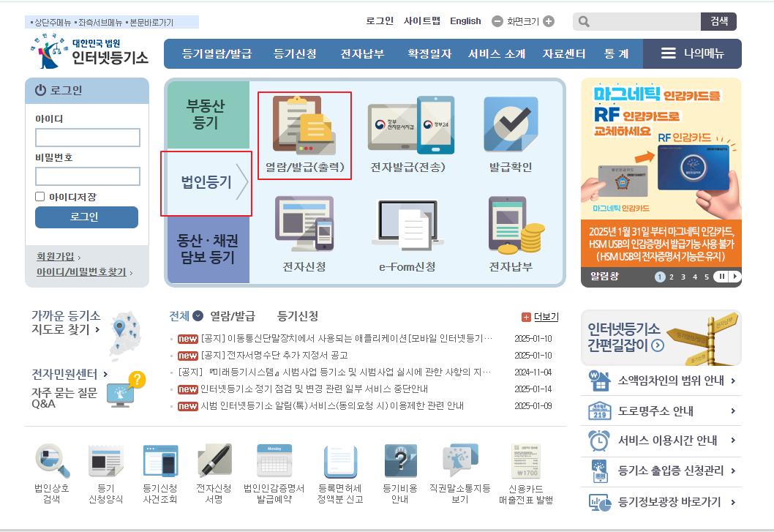This screenshot has width=774, height=532.
Task: Click the 검색 button
Action: pyautogui.click(x=718, y=21)
